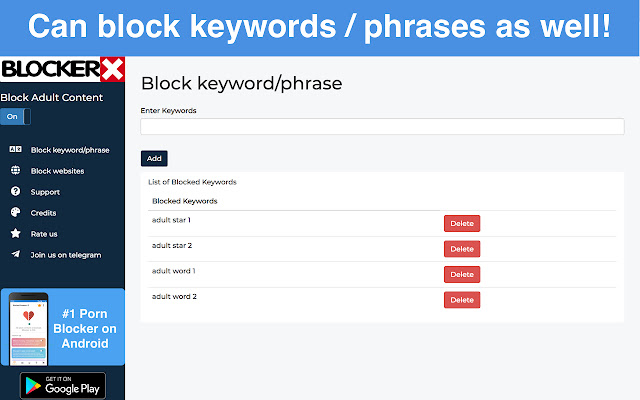Remove the 'adult word 1' keyword
Image resolution: width=640 pixels, height=400 pixels.
pos(461,274)
